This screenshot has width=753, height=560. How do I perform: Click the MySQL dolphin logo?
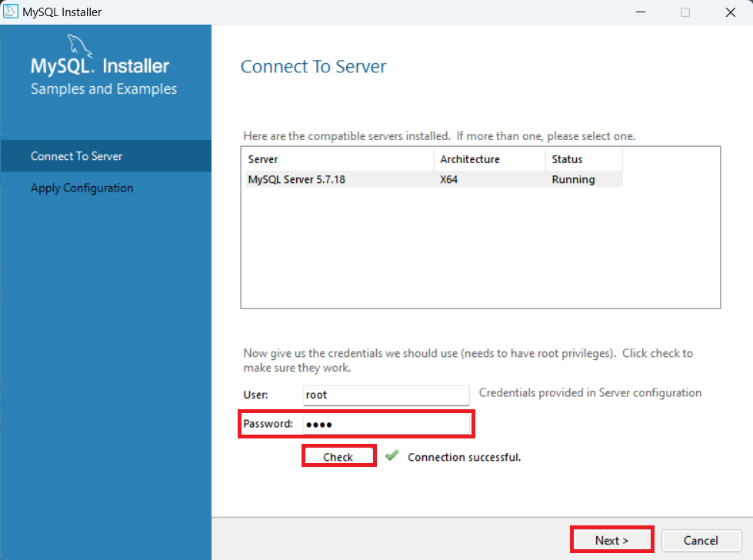(80, 45)
